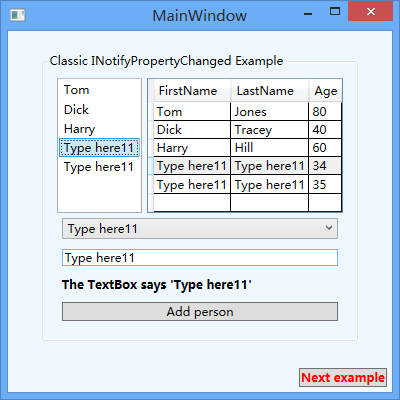Maximize the MainWindow window
The width and height of the screenshot is (400, 400).
(335, 12)
